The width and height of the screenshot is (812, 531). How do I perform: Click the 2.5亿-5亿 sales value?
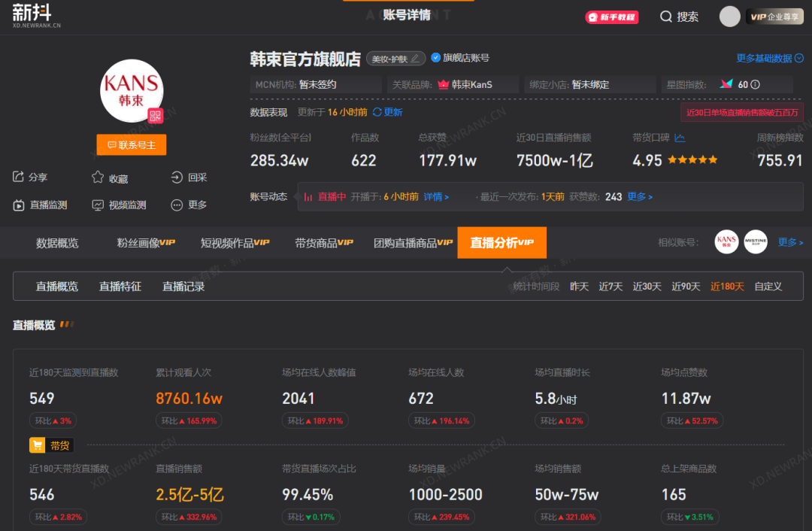(189, 495)
